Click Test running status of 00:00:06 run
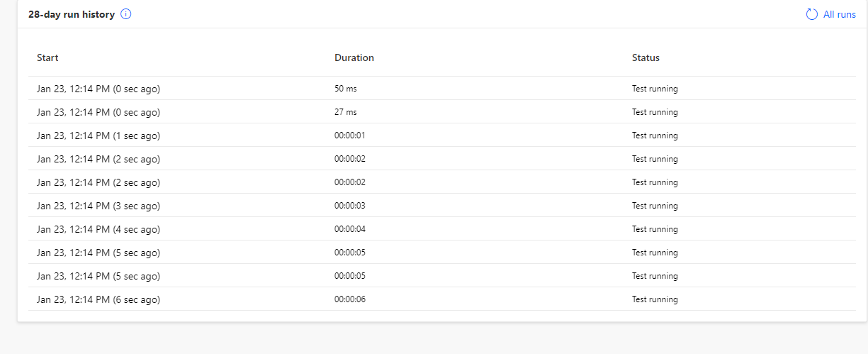Viewport: 868px width, 354px height. [x=655, y=299]
